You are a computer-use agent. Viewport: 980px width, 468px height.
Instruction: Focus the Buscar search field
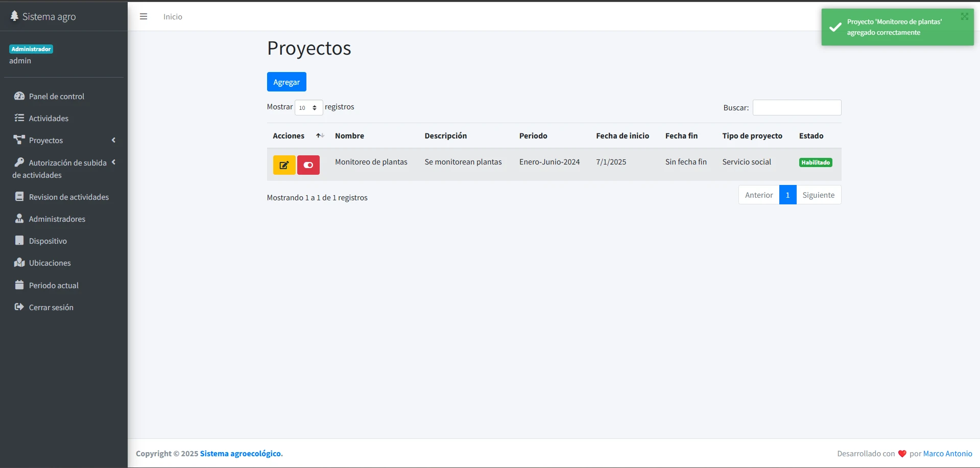(x=797, y=107)
